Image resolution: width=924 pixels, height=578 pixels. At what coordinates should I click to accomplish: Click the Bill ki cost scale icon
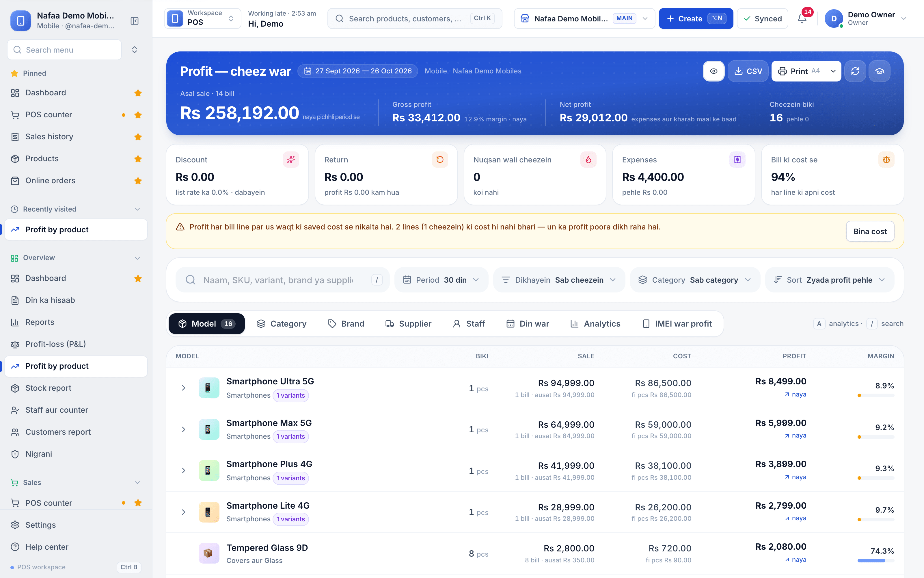pyautogui.click(x=886, y=160)
